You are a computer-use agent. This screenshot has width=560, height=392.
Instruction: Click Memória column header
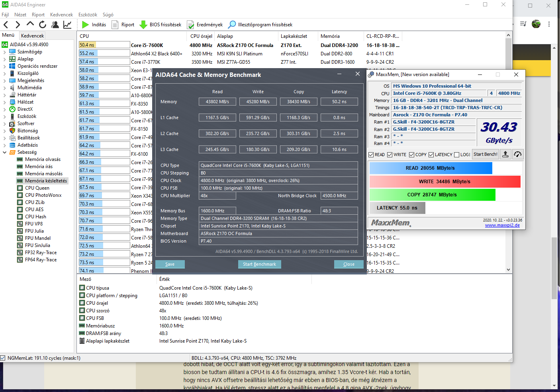[x=341, y=36]
